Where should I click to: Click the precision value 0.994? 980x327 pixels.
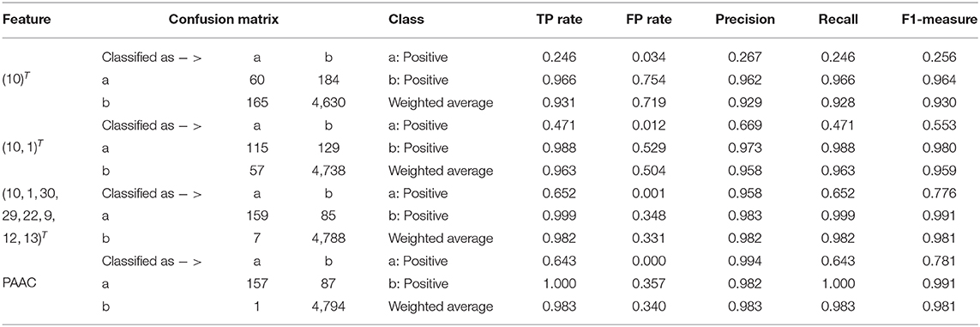tap(749, 262)
